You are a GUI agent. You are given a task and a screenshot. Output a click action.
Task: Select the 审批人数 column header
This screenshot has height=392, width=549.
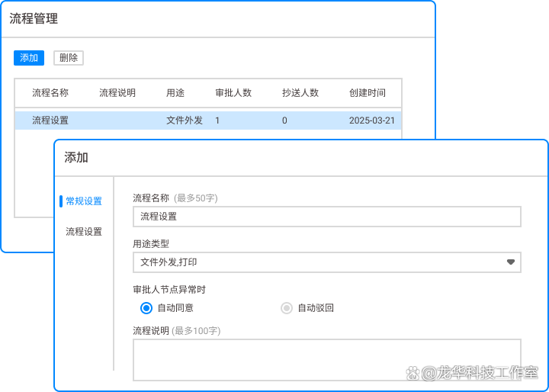[233, 93]
